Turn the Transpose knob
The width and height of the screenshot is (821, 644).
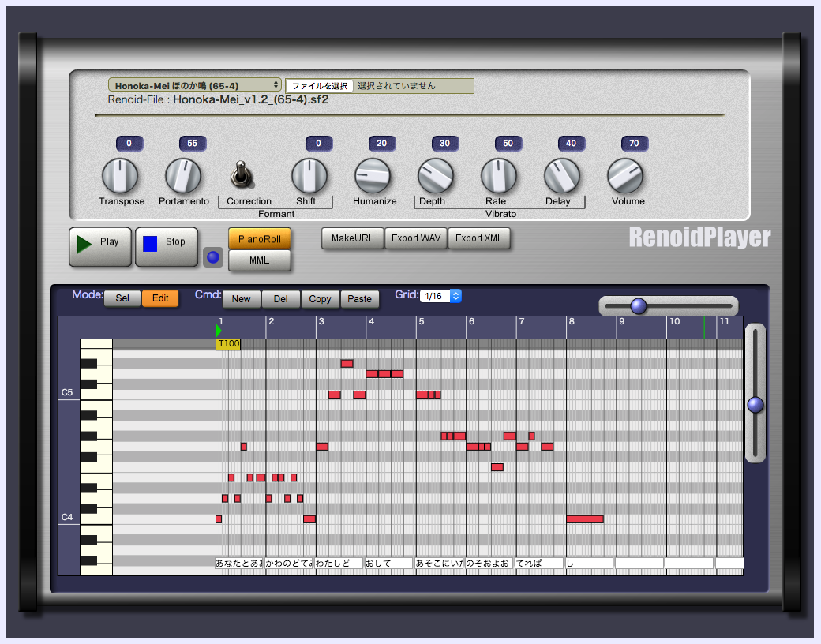tap(120, 177)
